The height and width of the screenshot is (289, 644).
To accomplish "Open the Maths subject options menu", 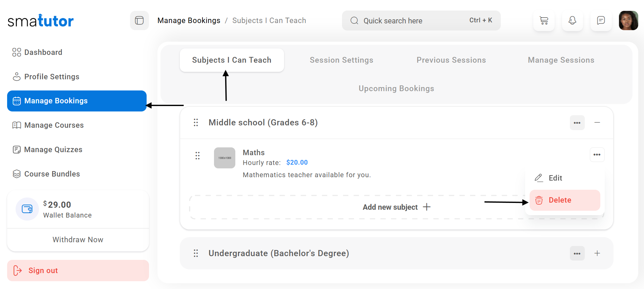I will click(597, 155).
